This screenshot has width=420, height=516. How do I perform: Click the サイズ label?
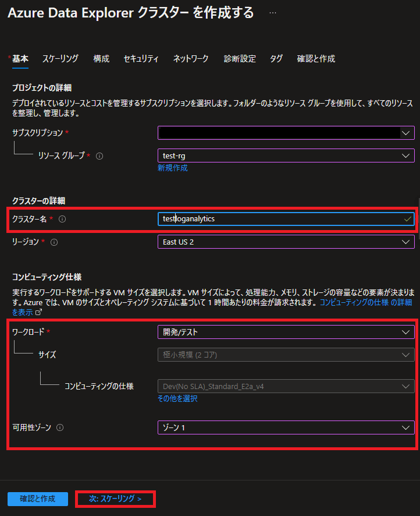pyautogui.click(x=47, y=355)
